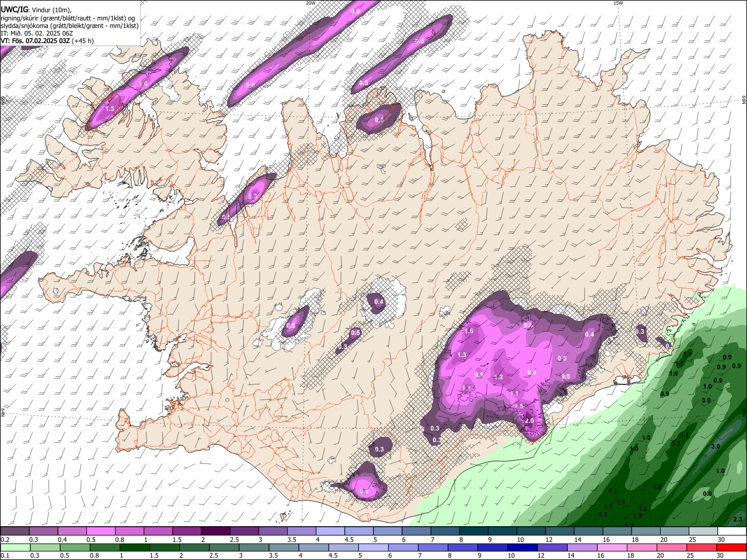
Task: Click the header line "UWC/IG: Vindur (10m),"
Action: click(36, 10)
